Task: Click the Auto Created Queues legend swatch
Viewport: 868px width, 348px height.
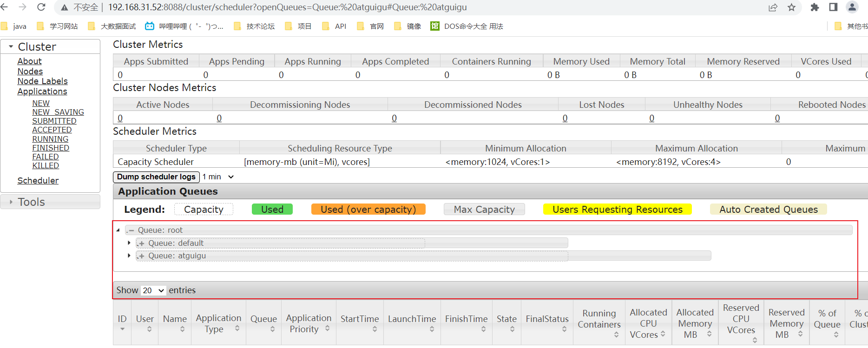Action: 769,210
